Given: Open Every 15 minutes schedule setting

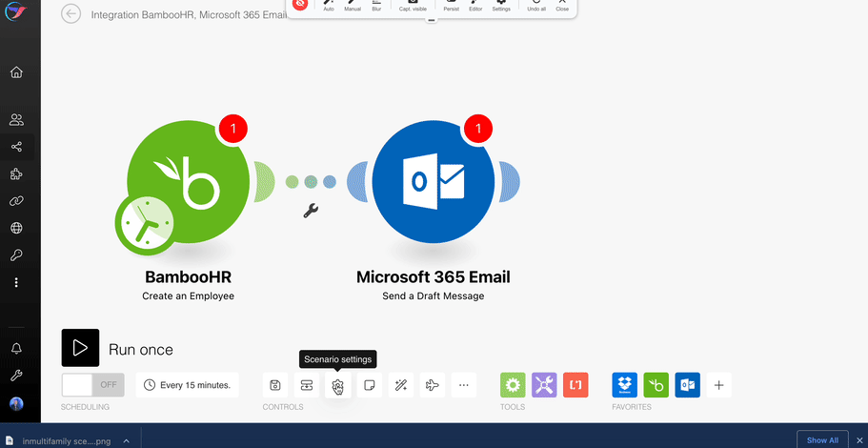Looking at the screenshot, I should coord(187,385).
